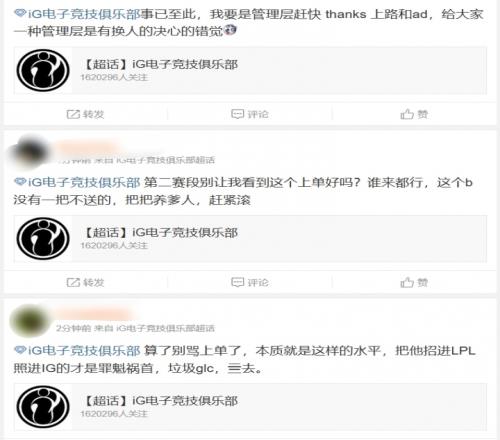Image resolution: width=500 pixels, height=440 pixels.
Task: Click the source link 来自 iG电子竞技俱乐部超话 on the third post
Action: tap(155, 328)
